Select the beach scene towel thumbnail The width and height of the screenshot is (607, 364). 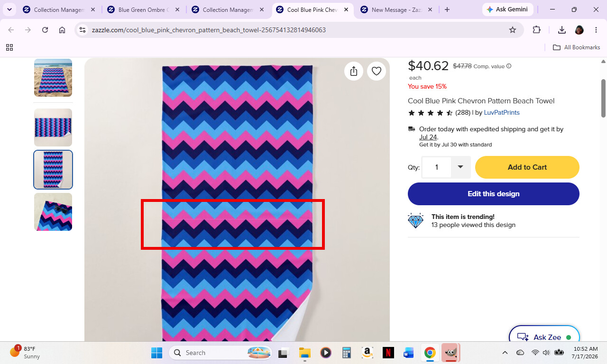[53, 78]
